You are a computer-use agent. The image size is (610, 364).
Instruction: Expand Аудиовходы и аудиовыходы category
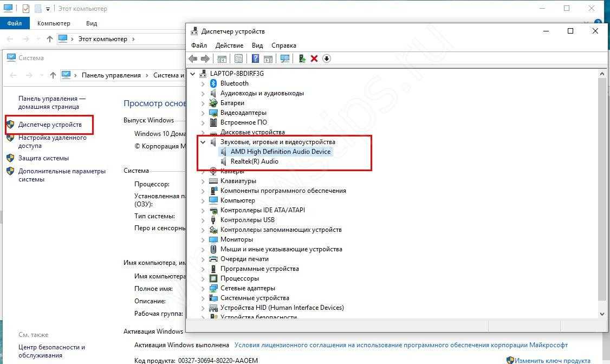(x=203, y=93)
